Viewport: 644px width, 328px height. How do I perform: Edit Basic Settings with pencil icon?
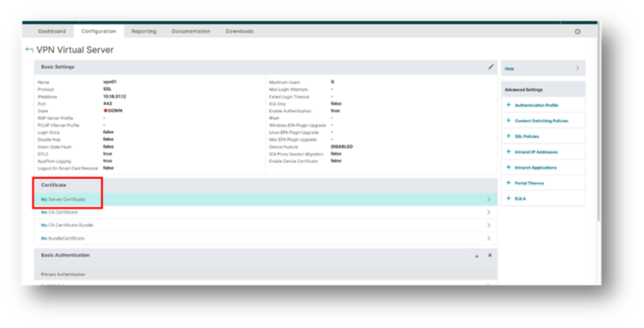click(491, 67)
